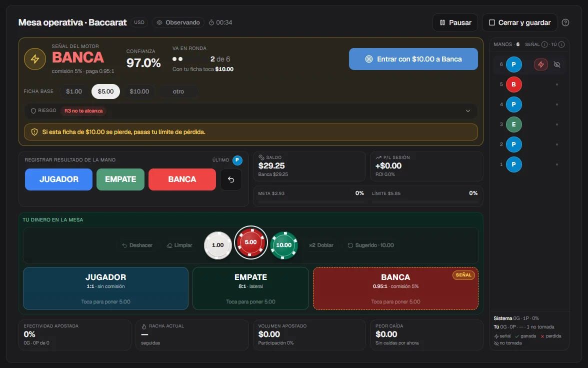This screenshot has width=588, height=368.
Task: Click the 'R3 no te alcanza' risk badge
Action: pyautogui.click(x=83, y=111)
